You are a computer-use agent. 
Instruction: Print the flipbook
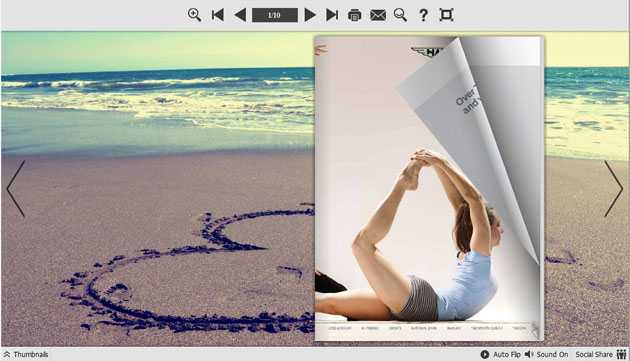point(354,15)
